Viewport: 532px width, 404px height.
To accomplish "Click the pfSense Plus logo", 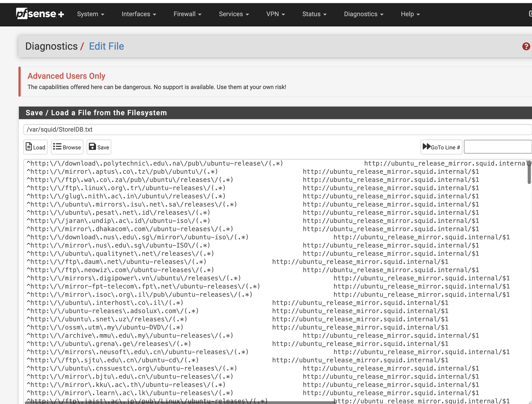I will click(x=40, y=14).
